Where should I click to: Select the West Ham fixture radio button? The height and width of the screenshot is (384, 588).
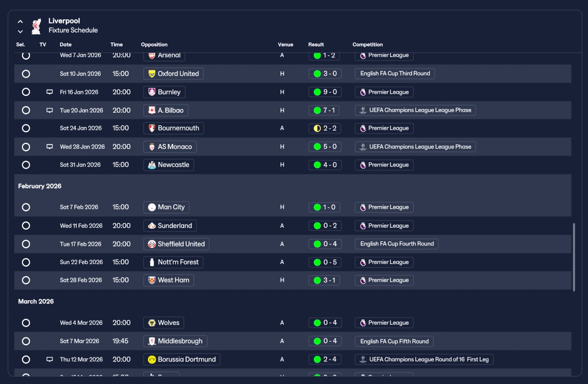click(26, 280)
